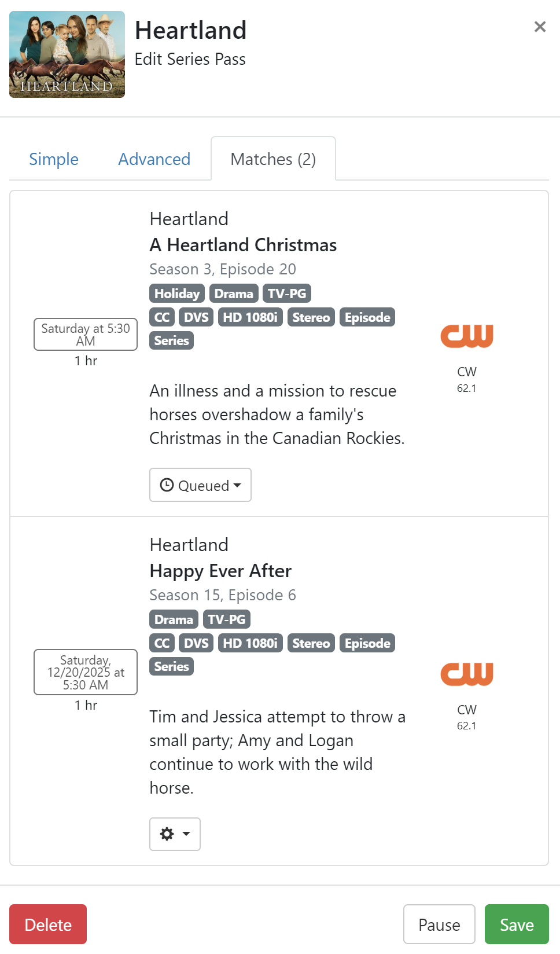Click the Heartland series poster thumbnail
560x954 pixels.
pos(67,54)
